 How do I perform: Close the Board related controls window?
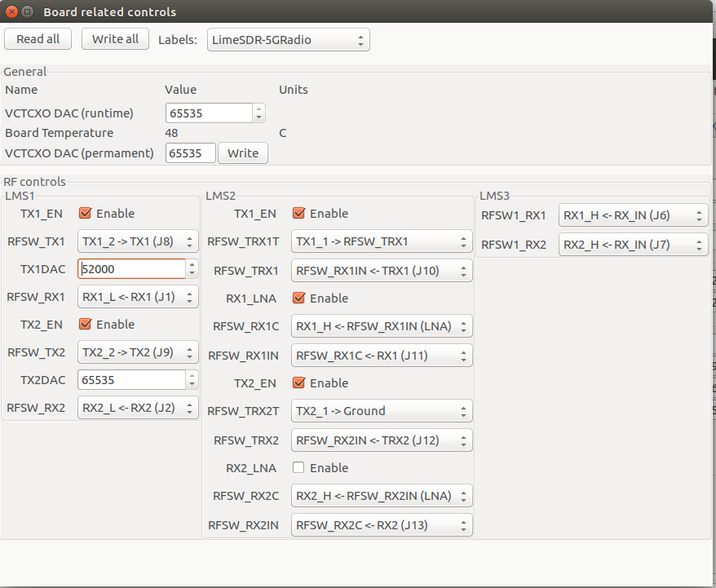coord(11,12)
